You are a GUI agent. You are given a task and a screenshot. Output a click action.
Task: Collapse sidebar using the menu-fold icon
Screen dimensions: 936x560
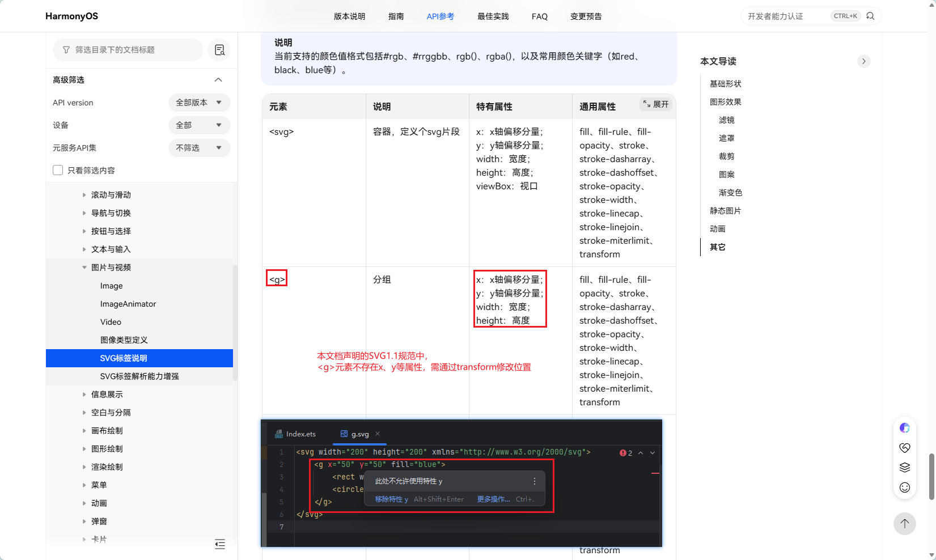220,544
